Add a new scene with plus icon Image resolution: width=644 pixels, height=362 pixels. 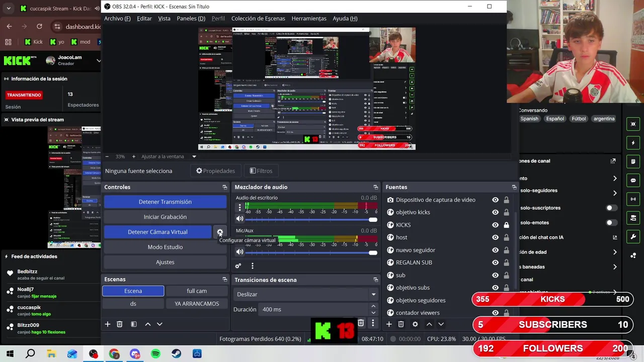point(107,324)
